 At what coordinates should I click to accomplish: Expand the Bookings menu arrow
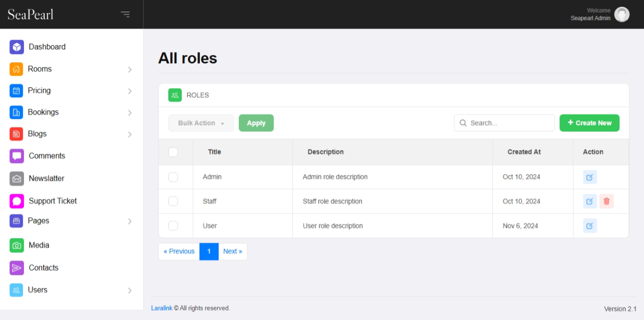(x=130, y=113)
